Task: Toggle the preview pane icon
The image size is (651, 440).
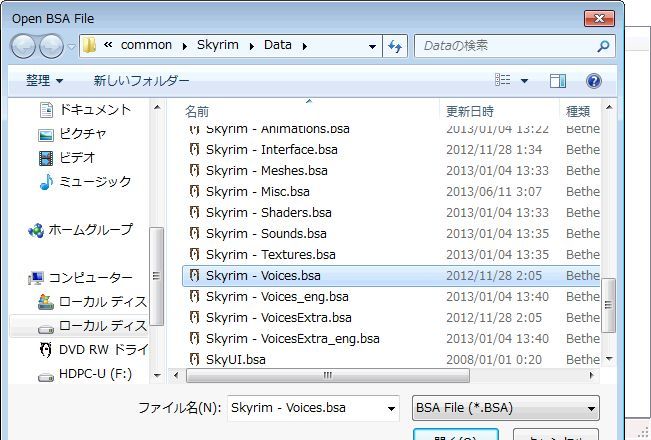Action: click(558, 81)
